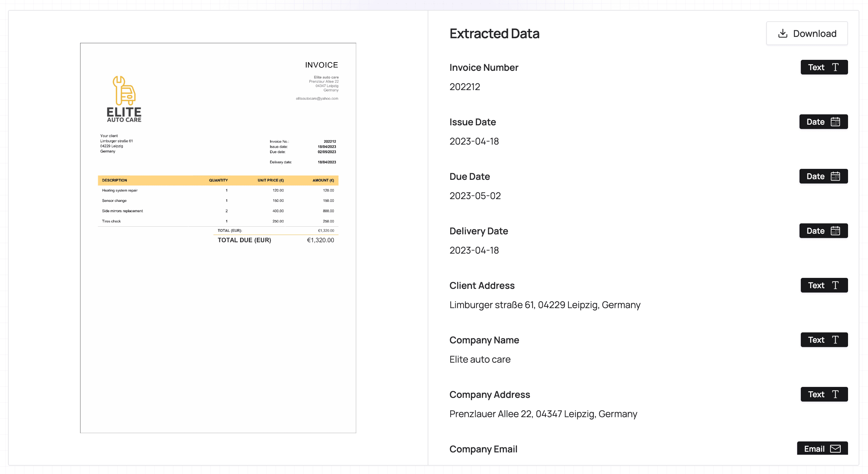This screenshot has height=474, width=868.
Task: Click the Due Date field label
Action: [x=469, y=177]
